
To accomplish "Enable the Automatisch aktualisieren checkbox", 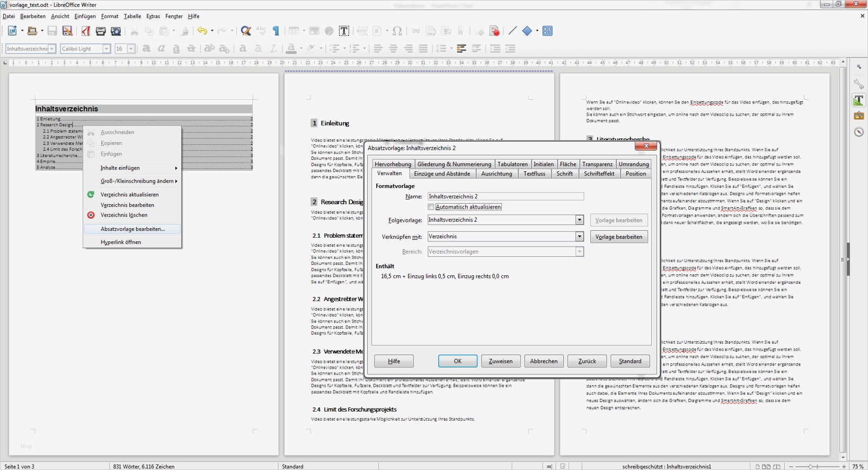I will (431, 207).
